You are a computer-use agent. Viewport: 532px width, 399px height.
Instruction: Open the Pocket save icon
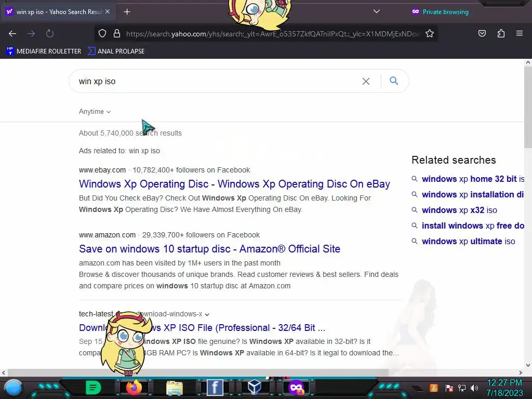coord(482,33)
